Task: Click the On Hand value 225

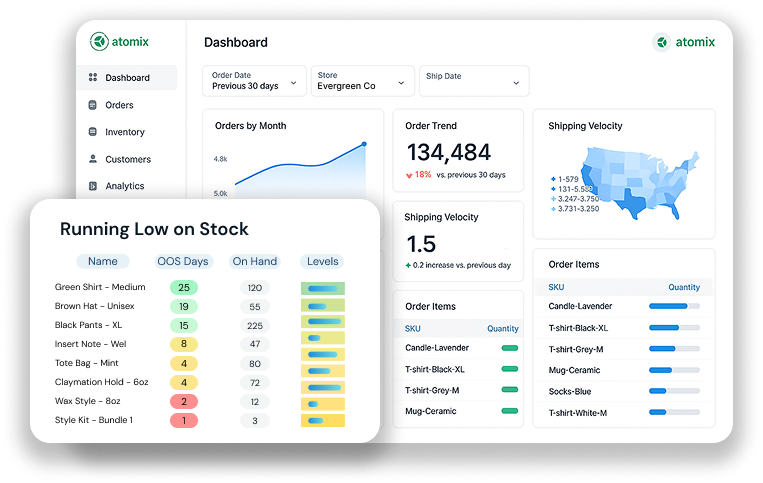Action: coord(254,325)
